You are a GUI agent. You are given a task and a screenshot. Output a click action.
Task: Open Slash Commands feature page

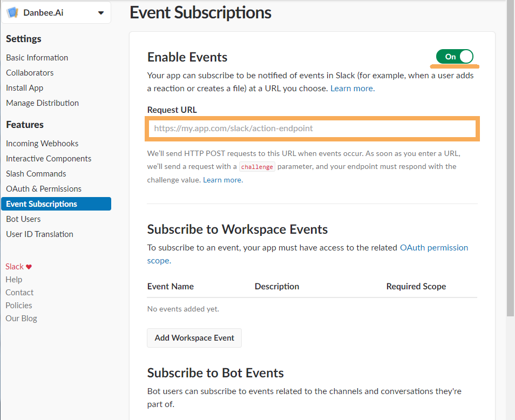pyautogui.click(x=36, y=174)
